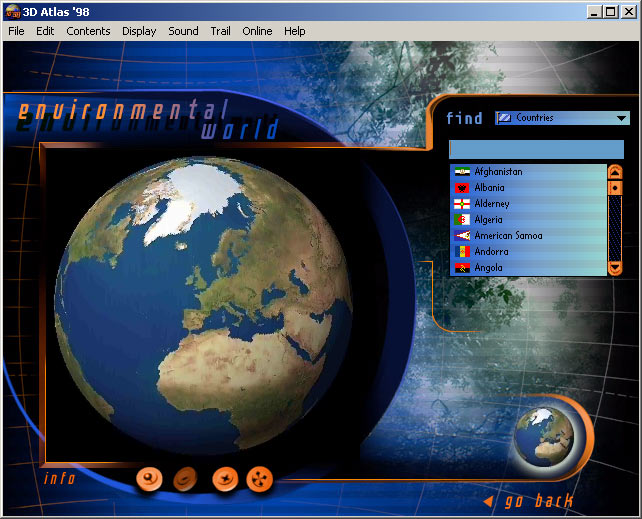
Task: Close the 3D Atlas window
Action: (628, 12)
